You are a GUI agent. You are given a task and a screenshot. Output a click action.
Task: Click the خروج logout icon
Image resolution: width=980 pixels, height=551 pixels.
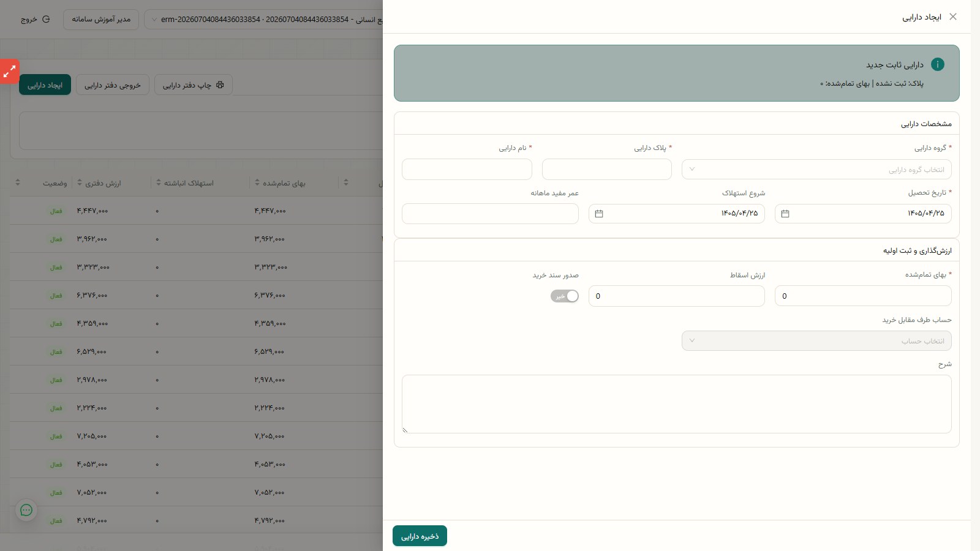tap(46, 20)
